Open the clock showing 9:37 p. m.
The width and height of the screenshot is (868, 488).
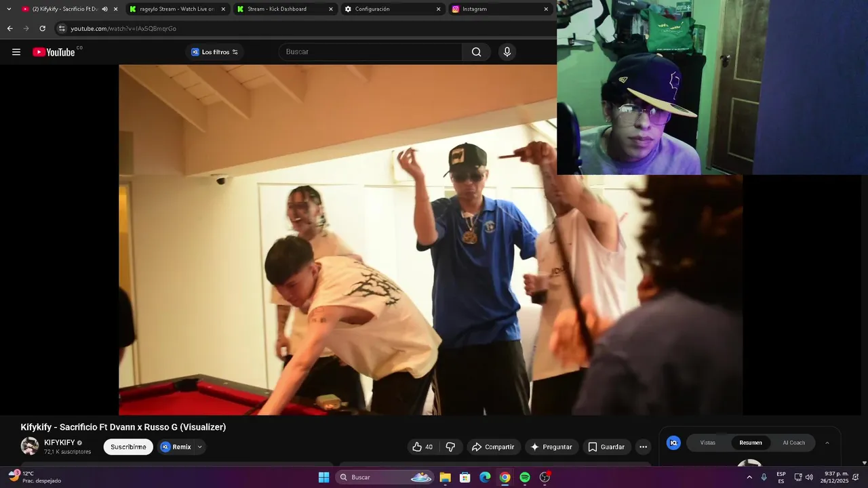834,477
